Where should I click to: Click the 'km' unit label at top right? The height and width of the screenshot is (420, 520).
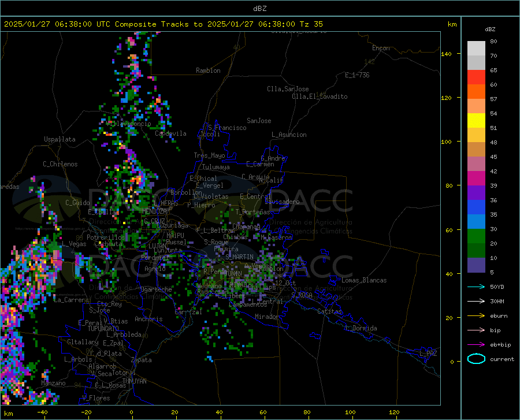pyautogui.click(x=452, y=24)
